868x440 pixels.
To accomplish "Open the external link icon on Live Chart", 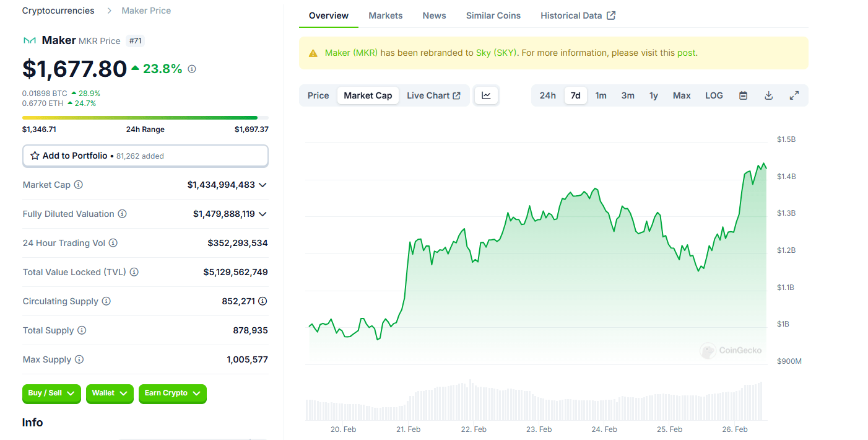I will pyautogui.click(x=456, y=95).
